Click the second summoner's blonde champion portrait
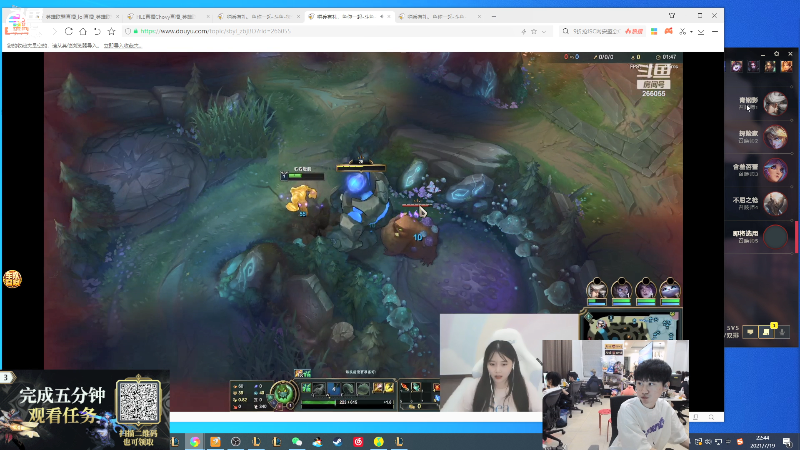Image resolution: width=800 pixels, height=450 pixels. [775, 137]
